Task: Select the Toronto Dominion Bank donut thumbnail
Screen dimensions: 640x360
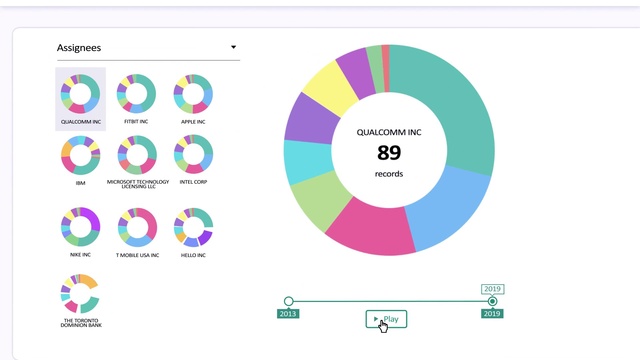Action: click(x=80, y=293)
